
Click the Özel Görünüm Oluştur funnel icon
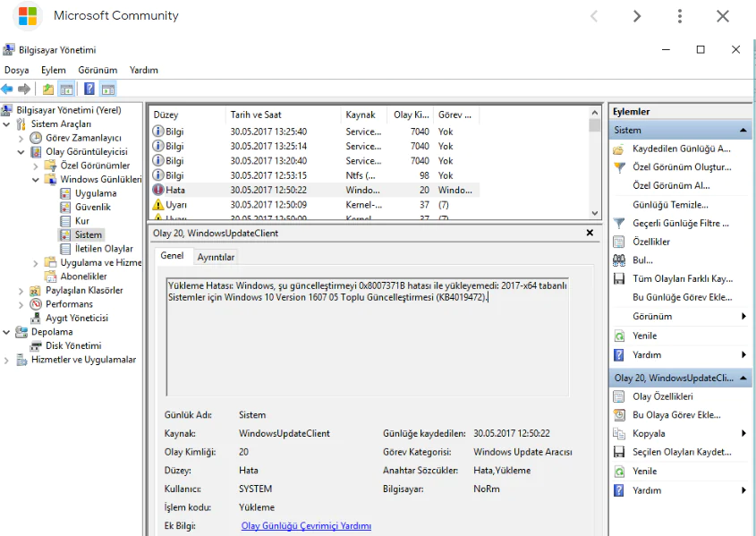[x=618, y=166]
